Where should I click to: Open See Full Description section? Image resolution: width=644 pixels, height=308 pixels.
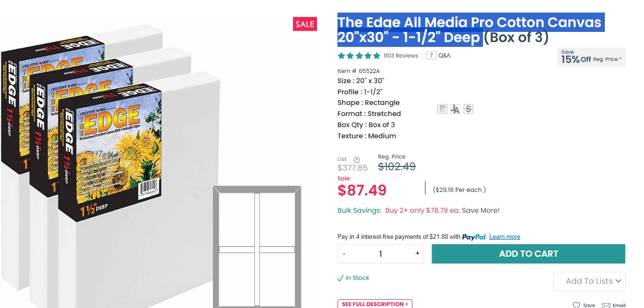(375, 304)
